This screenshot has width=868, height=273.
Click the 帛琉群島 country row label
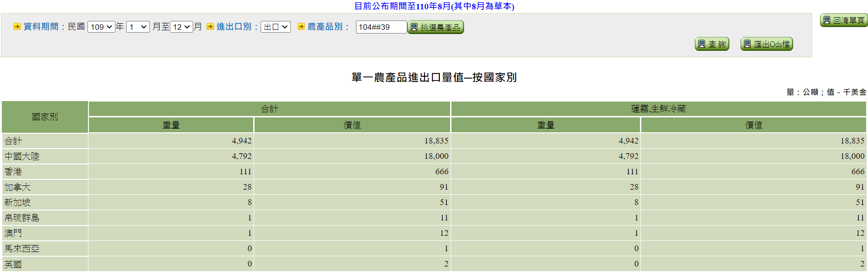(x=22, y=218)
